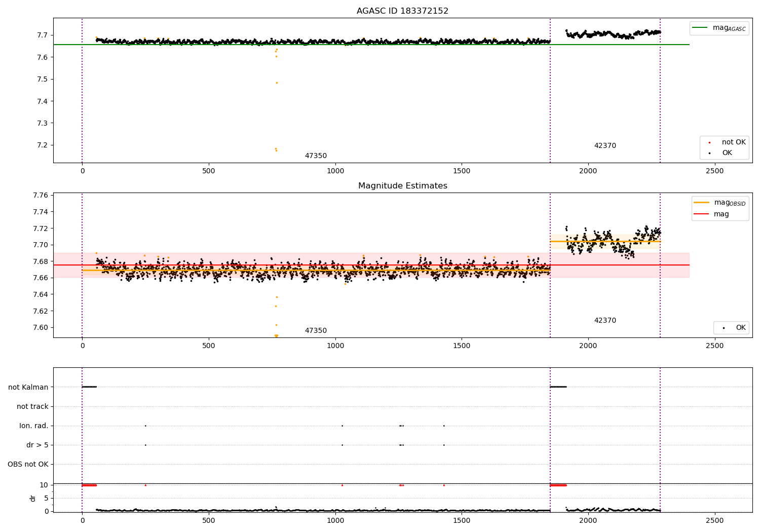Viewport: 760px width, 532px height.
Task: Click the orange mag OBSID line segment for obsid 42370
Action: click(605, 241)
